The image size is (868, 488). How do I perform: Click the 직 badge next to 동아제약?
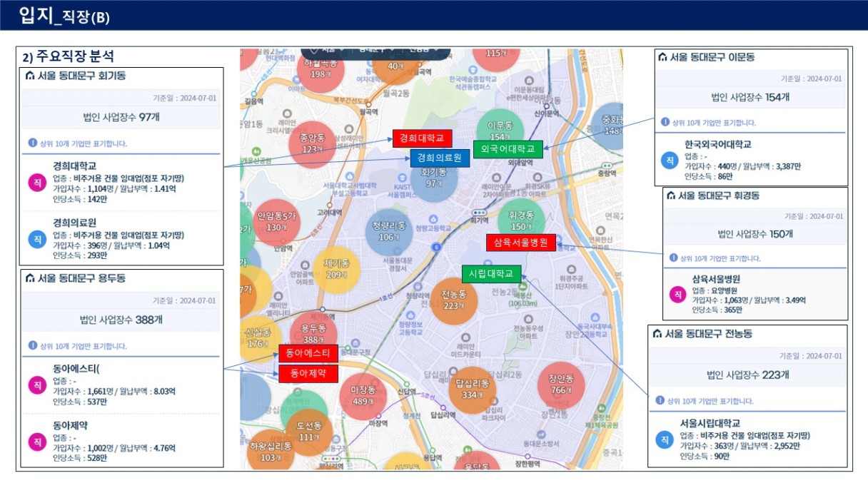pos(36,442)
